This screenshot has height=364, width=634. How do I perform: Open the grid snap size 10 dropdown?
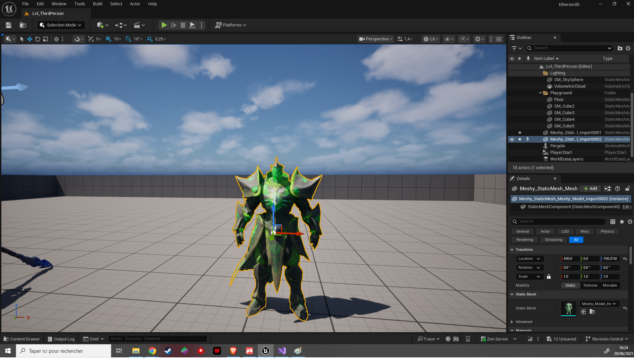pos(117,39)
